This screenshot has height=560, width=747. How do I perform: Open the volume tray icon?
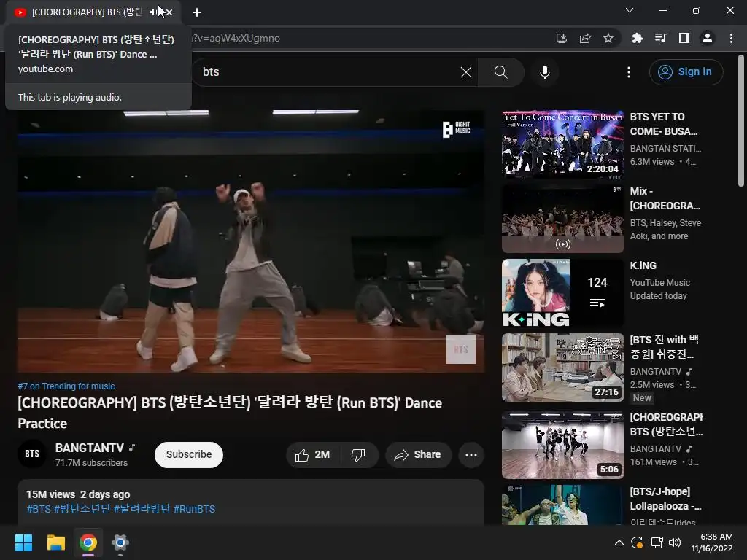(x=675, y=542)
